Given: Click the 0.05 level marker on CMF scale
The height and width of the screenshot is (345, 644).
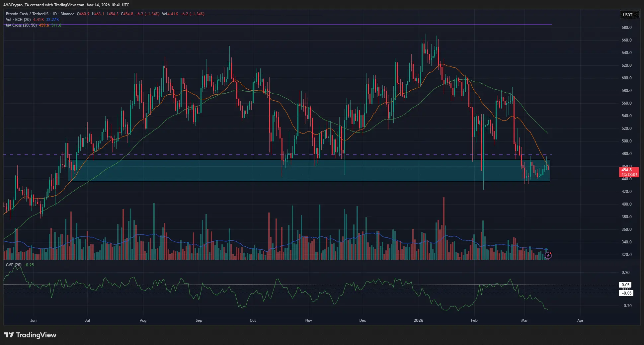Looking at the screenshot, I should (626, 285).
